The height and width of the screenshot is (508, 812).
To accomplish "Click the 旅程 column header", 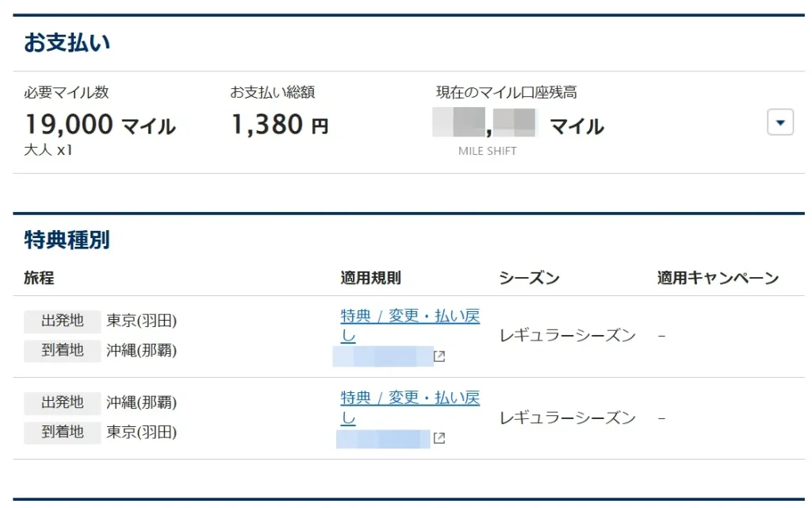I will click(39, 278).
